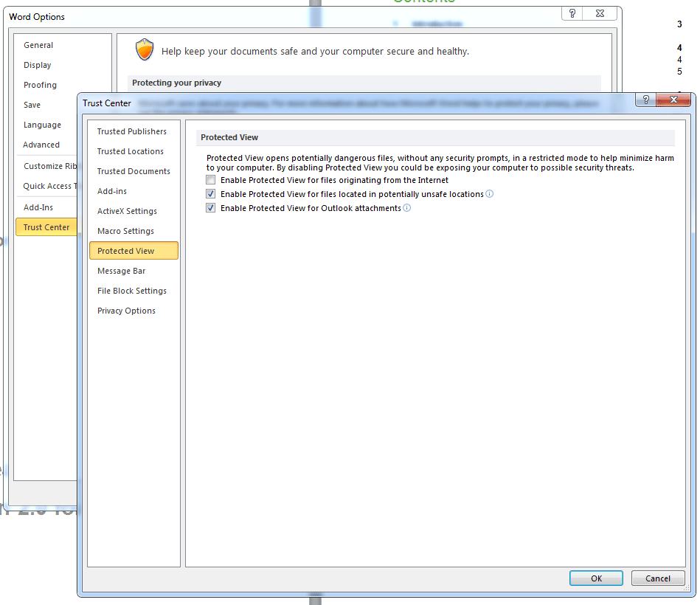Disable Protected View for Outlook attachments
The image size is (700, 605).
211,208
